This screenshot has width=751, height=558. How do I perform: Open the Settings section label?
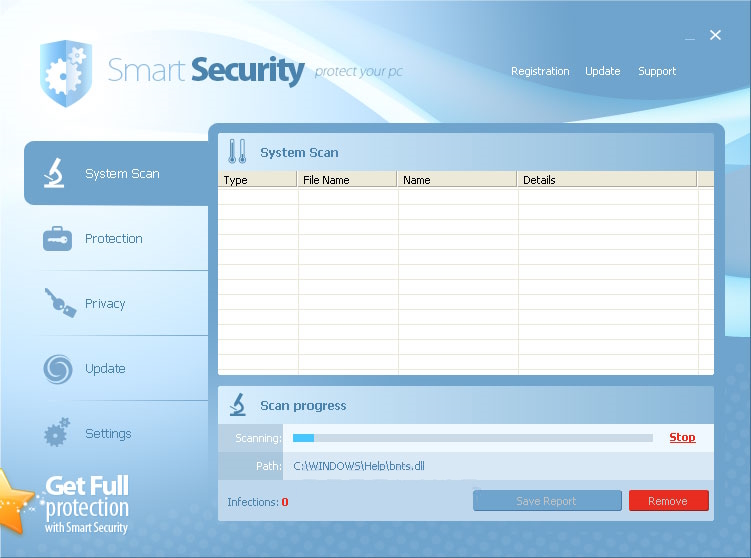point(108,434)
